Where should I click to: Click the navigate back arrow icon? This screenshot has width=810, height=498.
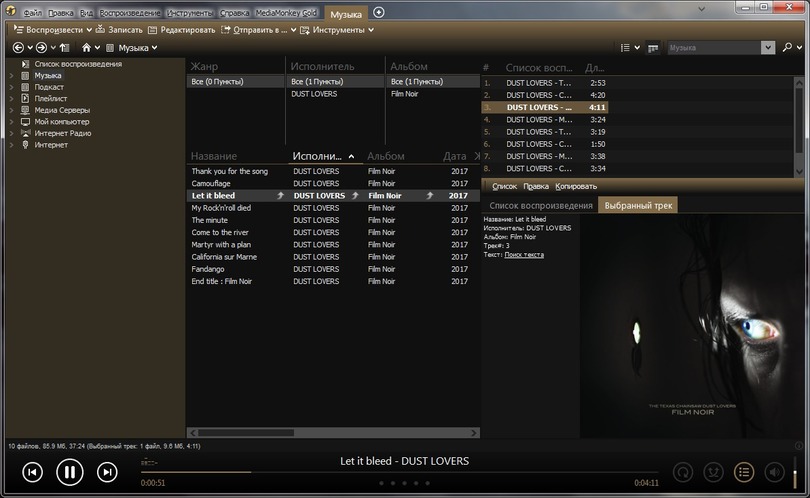(x=17, y=47)
